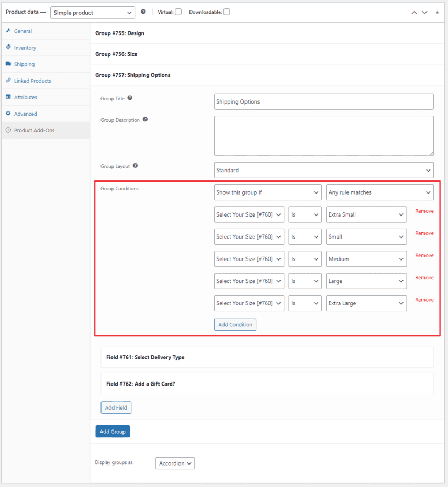This screenshot has width=448, height=487.
Task: Open Linked Products via the link icon
Action: pyautogui.click(x=8, y=81)
